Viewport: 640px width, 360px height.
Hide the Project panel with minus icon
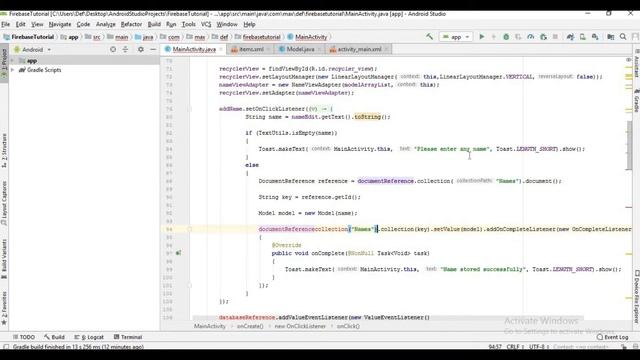(x=153, y=49)
